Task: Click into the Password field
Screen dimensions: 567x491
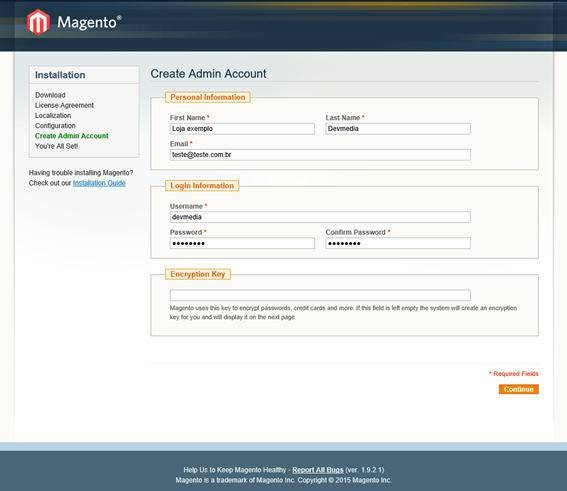Action: click(x=242, y=243)
